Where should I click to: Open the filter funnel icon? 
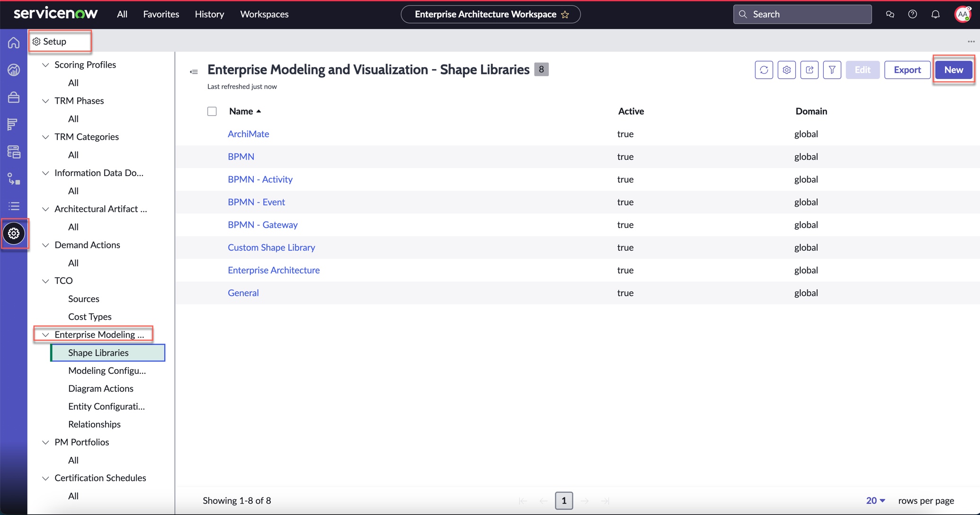click(832, 70)
